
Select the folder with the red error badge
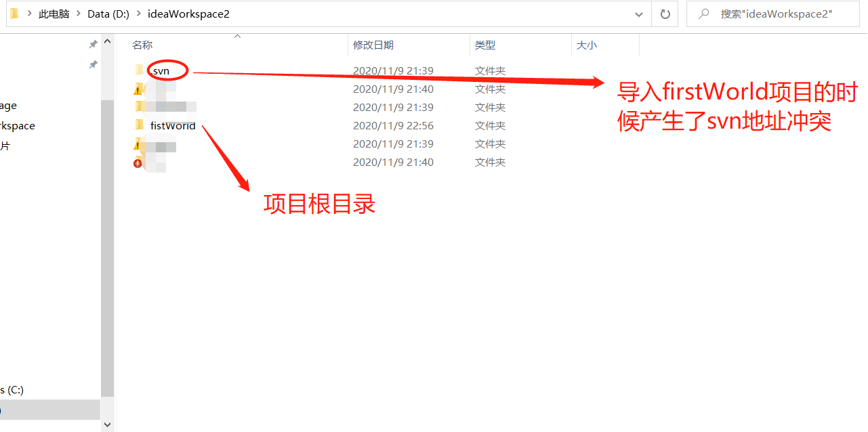point(156,162)
